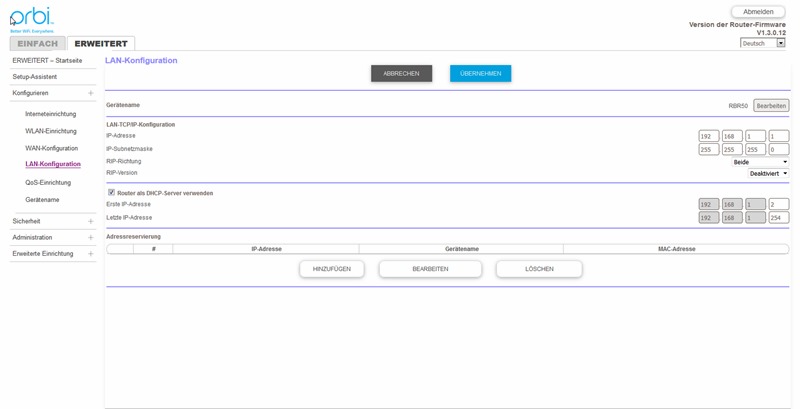Click second octet of IP-Subnetzmaske
This screenshot has width=800, height=409.
coord(732,149)
